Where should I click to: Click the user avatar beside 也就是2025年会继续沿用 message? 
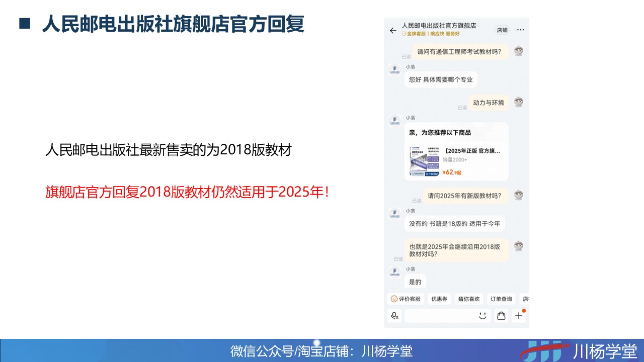(519, 246)
